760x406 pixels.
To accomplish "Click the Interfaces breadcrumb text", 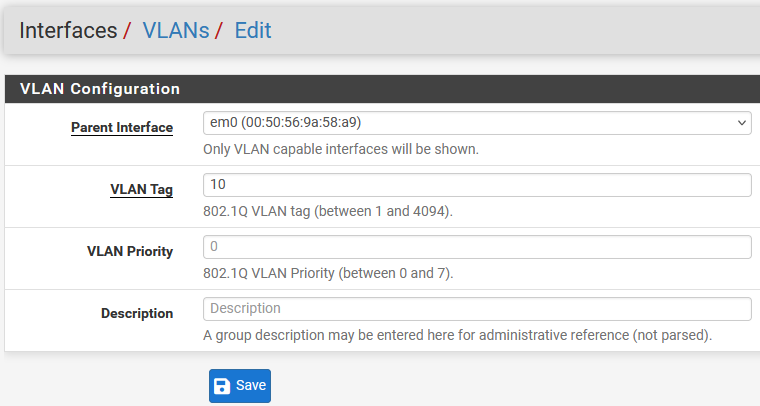I will 68,30.
